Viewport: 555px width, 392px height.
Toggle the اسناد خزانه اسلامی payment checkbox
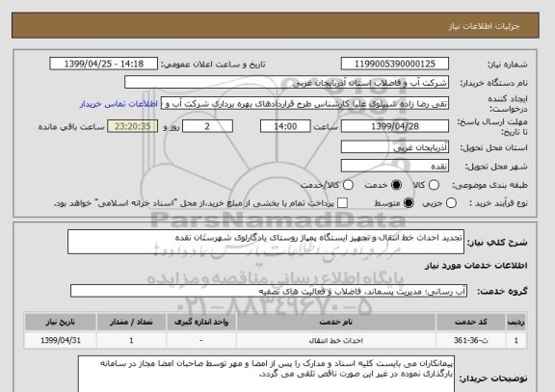pyautogui.click(x=342, y=203)
